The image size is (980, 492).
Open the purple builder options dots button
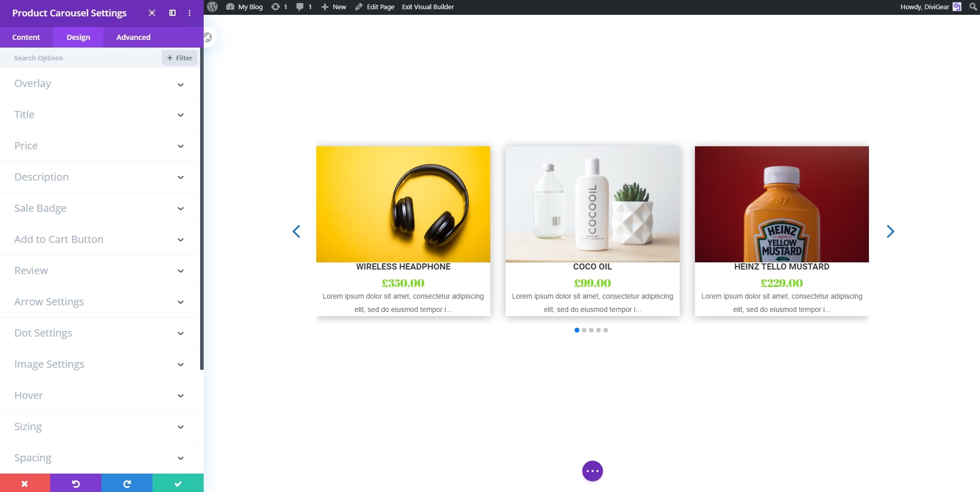[x=593, y=471]
